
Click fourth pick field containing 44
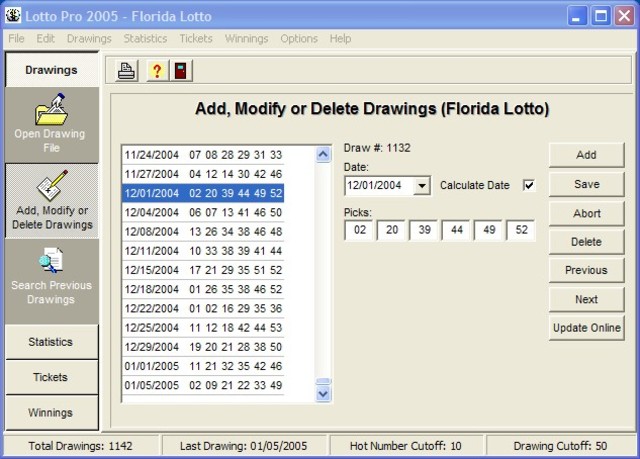tap(456, 230)
